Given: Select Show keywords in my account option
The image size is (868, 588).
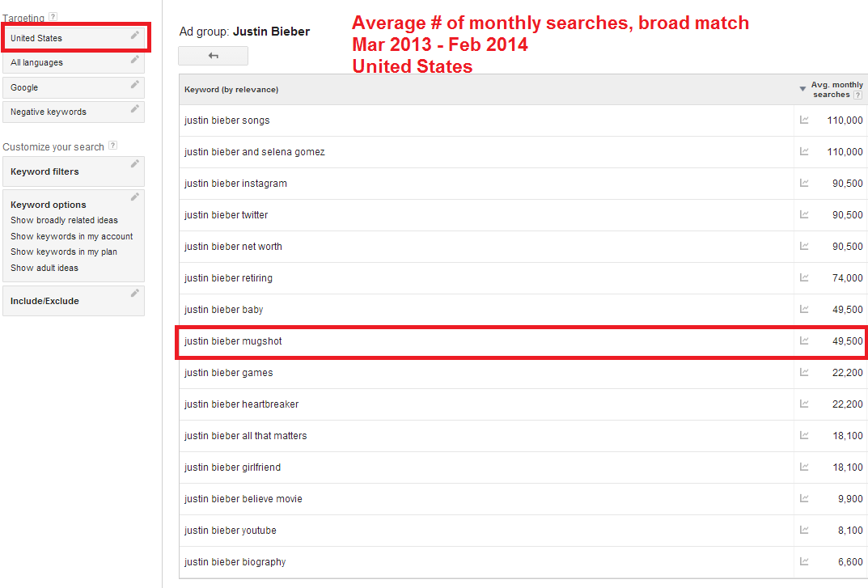Looking at the screenshot, I should (x=71, y=236).
